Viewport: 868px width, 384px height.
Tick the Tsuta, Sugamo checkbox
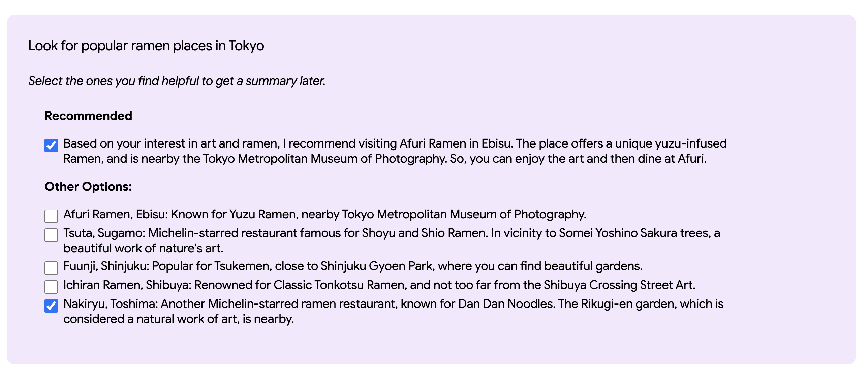[x=51, y=235]
